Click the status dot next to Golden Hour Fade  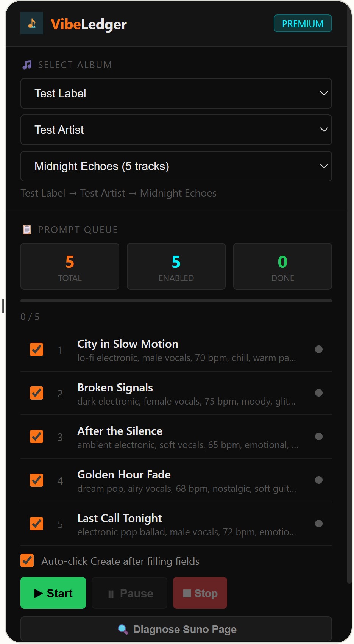tap(318, 480)
